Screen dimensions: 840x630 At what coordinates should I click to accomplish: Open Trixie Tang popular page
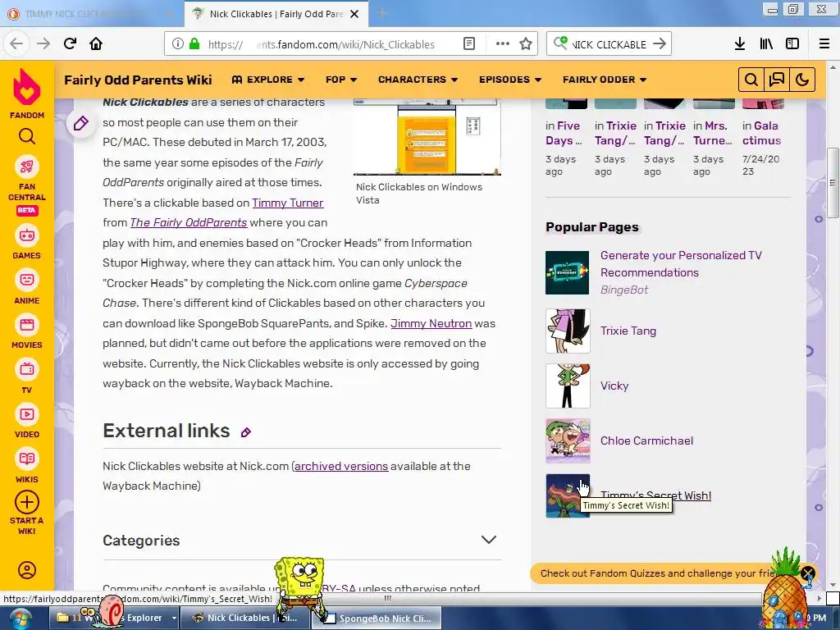coord(628,331)
